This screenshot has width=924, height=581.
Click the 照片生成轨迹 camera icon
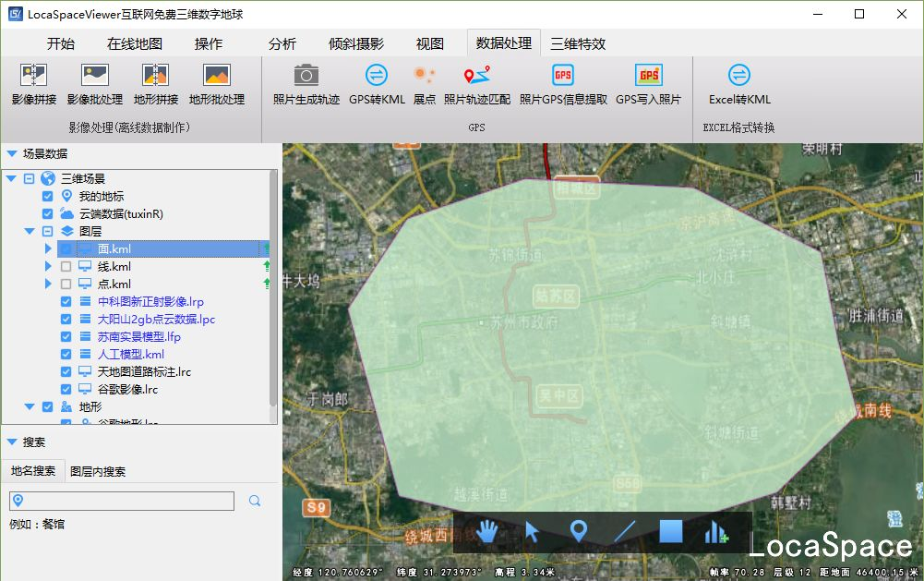click(306, 76)
